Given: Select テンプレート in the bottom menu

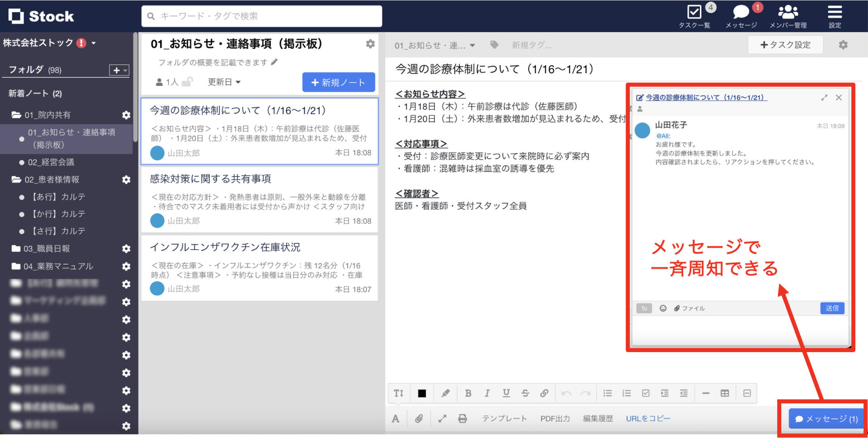Looking at the screenshot, I should tap(505, 418).
